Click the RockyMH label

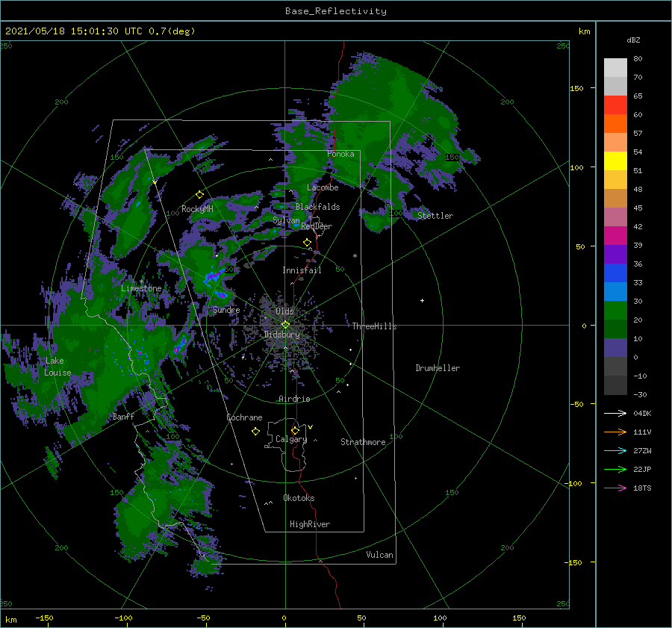point(197,209)
